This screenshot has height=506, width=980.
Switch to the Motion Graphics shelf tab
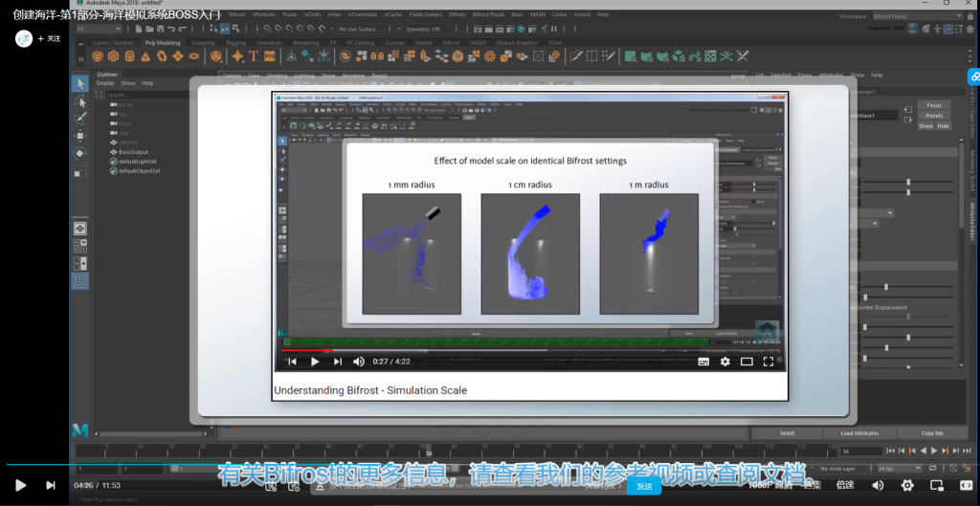(517, 42)
